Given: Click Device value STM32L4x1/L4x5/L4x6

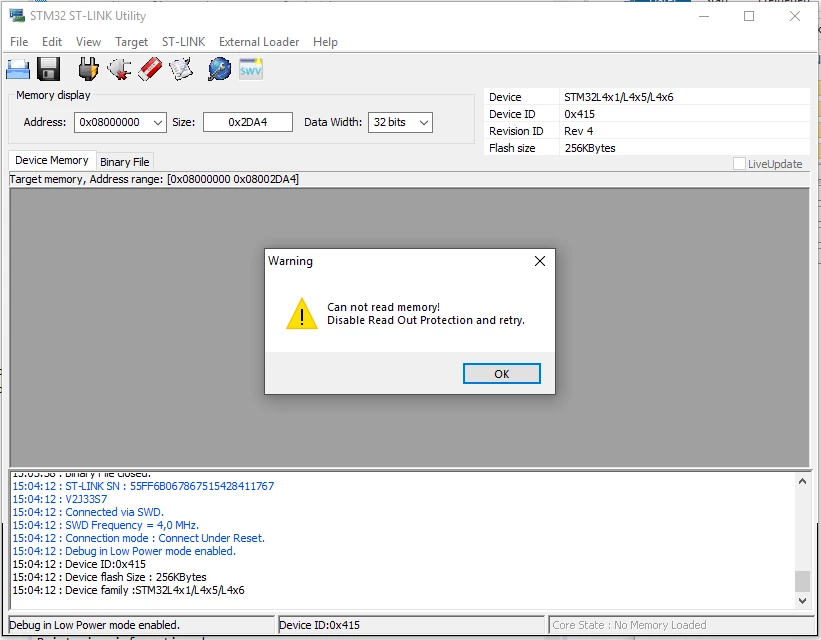Looking at the screenshot, I should tap(618, 97).
